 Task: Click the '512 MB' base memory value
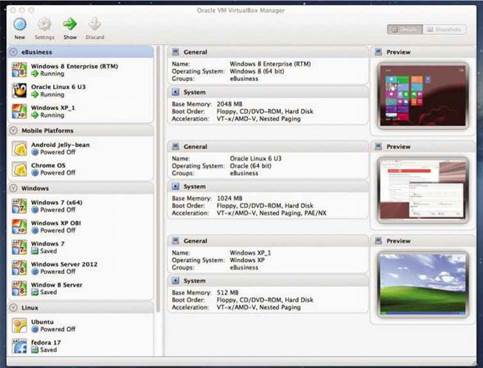227,293
